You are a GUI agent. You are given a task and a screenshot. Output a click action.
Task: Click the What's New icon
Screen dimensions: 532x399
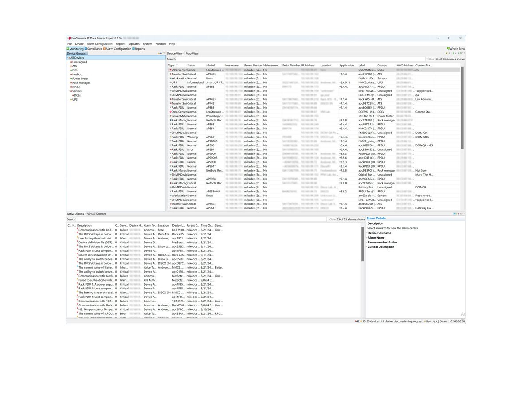[448, 48]
